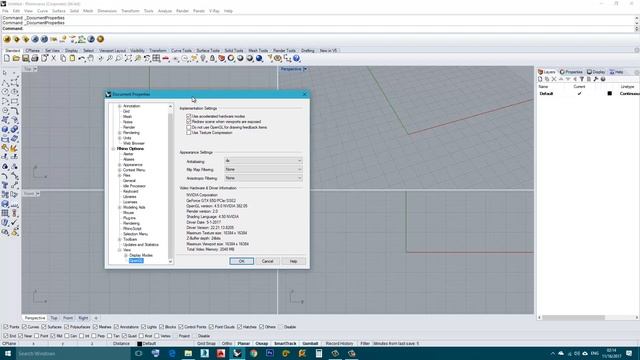
Task: Toggle the Near object snap checkbox
Action: point(21,336)
